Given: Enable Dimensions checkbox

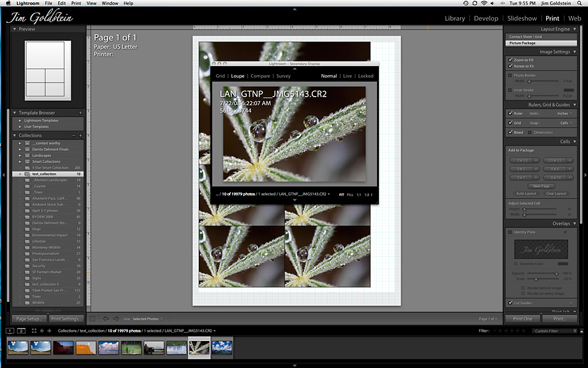Looking at the screenshot, I should (x=529, y=132).
